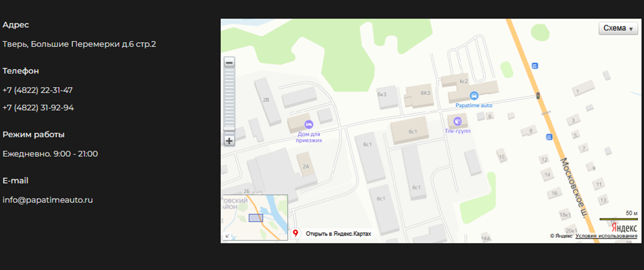
Task: Click building 18к1 on the map
Action: (x=565, y=215)
